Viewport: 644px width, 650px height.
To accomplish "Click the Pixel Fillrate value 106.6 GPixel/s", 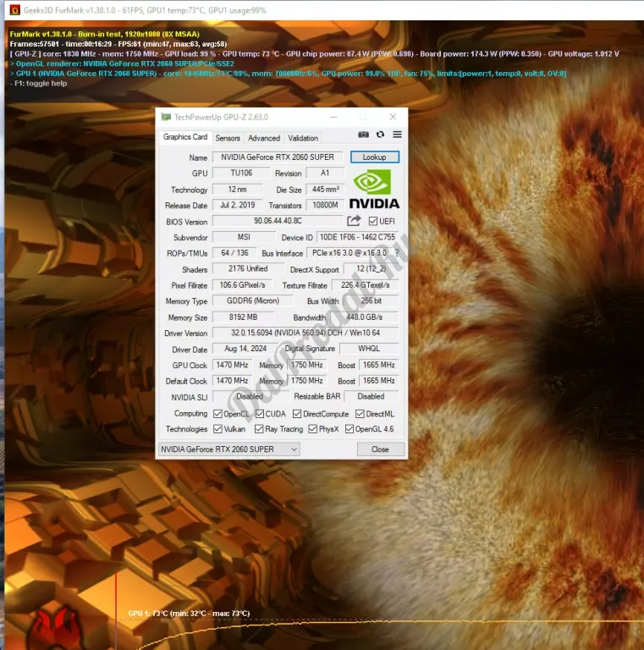I will point(242,285).
